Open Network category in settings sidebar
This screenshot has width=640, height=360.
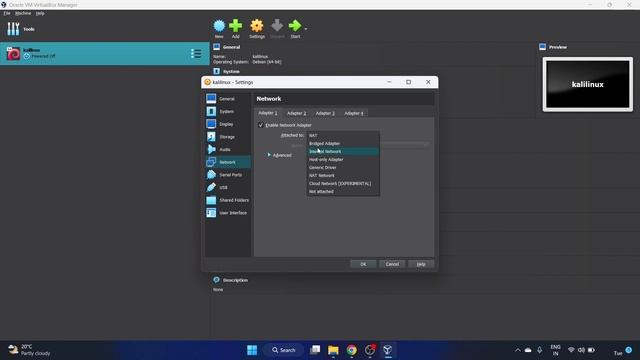click(228, 162)
